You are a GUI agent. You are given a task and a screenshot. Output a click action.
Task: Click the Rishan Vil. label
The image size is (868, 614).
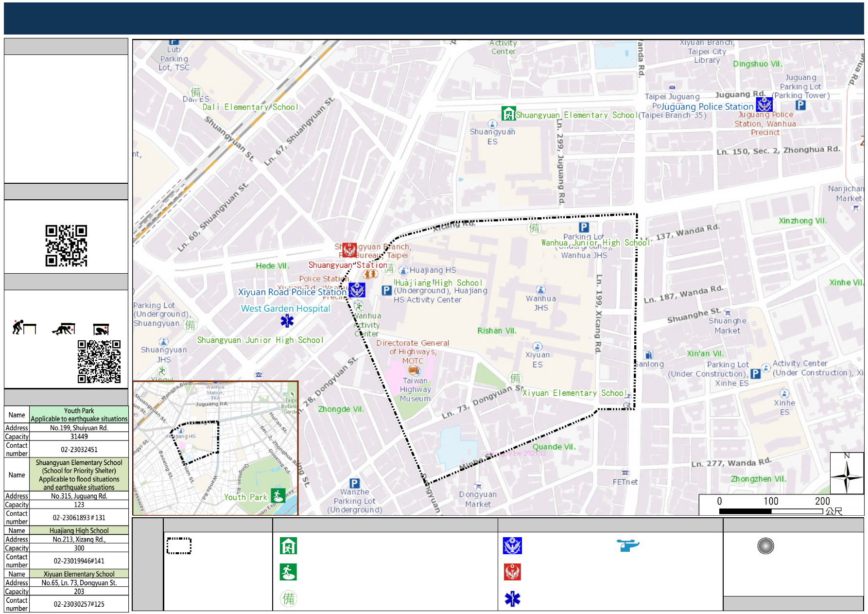497,331
